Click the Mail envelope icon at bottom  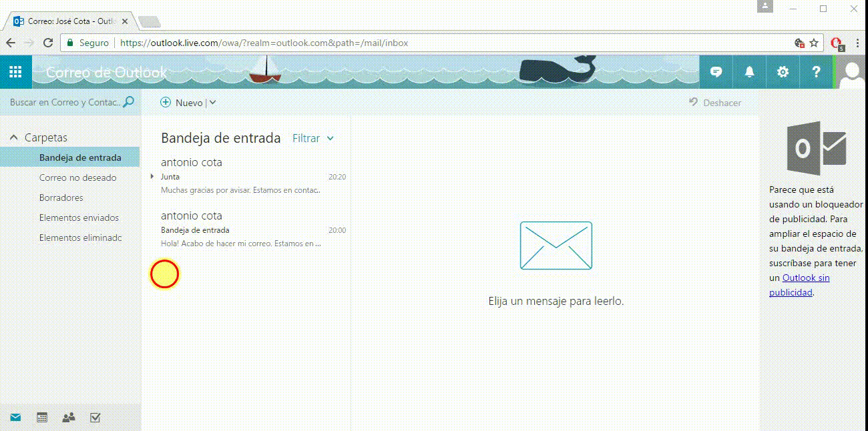15,418
